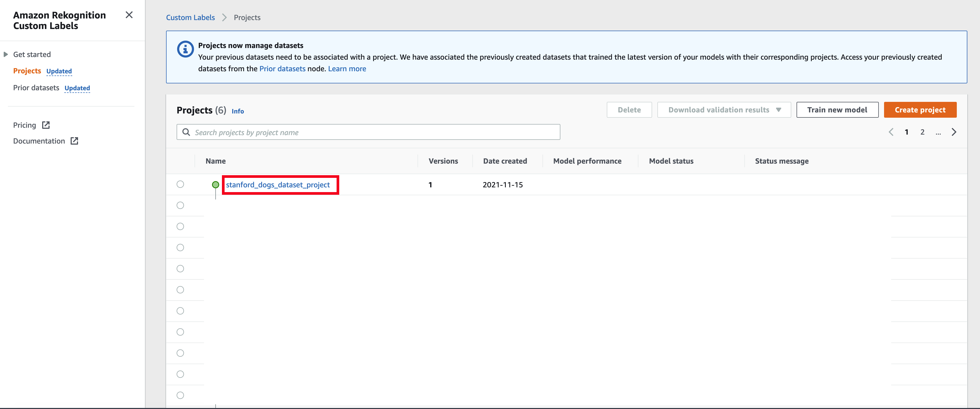Click the Train new model button
This screenshot has height=409, width=980.
(837, 110)
